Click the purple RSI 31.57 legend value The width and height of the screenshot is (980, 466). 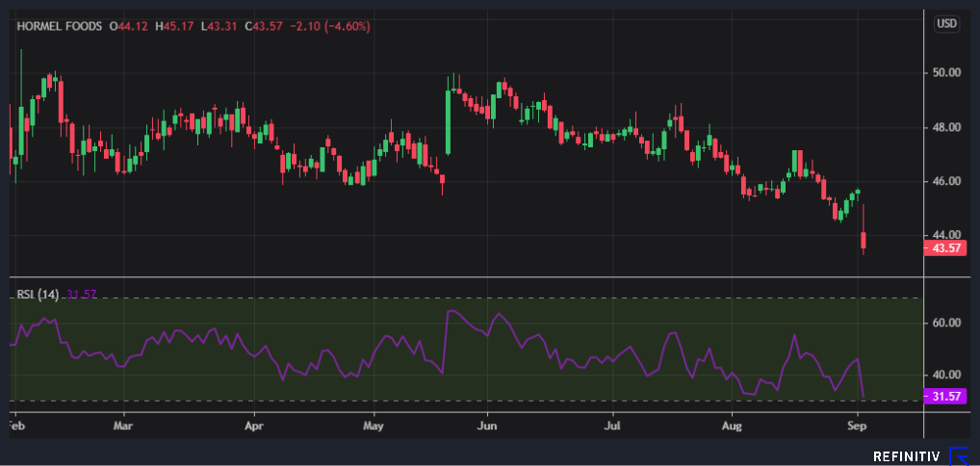pos(81,295)
